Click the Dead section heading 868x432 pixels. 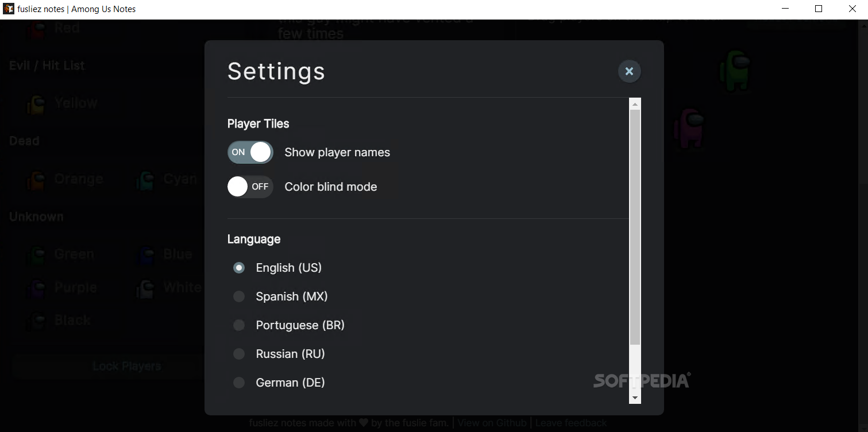tap(24, 141)
